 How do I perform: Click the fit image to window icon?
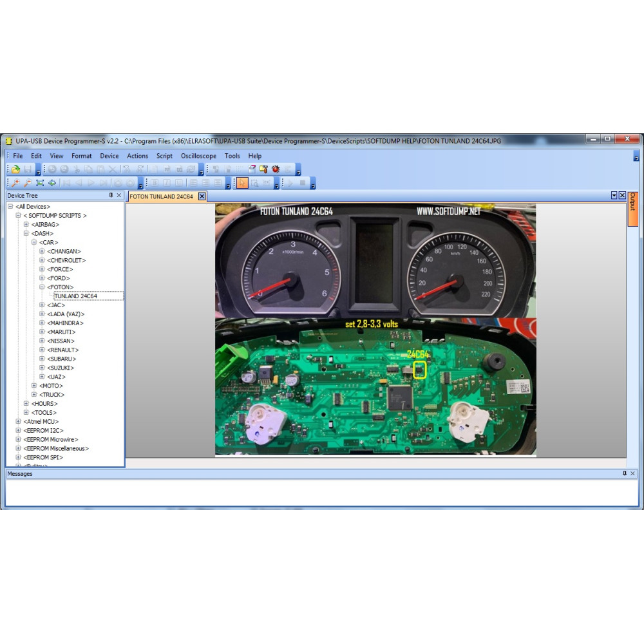click(40, 183)
